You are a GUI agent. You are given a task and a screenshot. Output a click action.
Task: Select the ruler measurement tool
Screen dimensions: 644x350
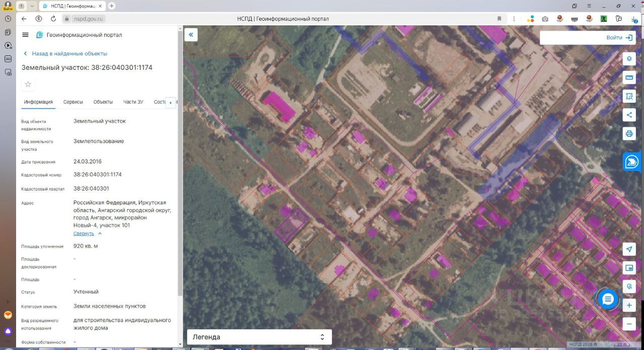click(x=629, y=77)
